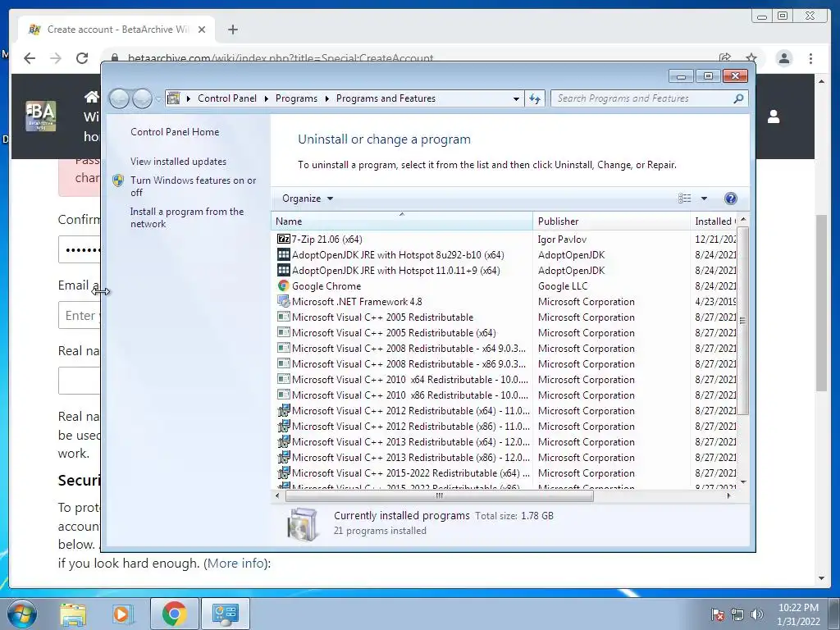This screenshot has width=840, height=630.
Task: Open recent pages dropdown next to forward button
Action: tap(158, 98)
